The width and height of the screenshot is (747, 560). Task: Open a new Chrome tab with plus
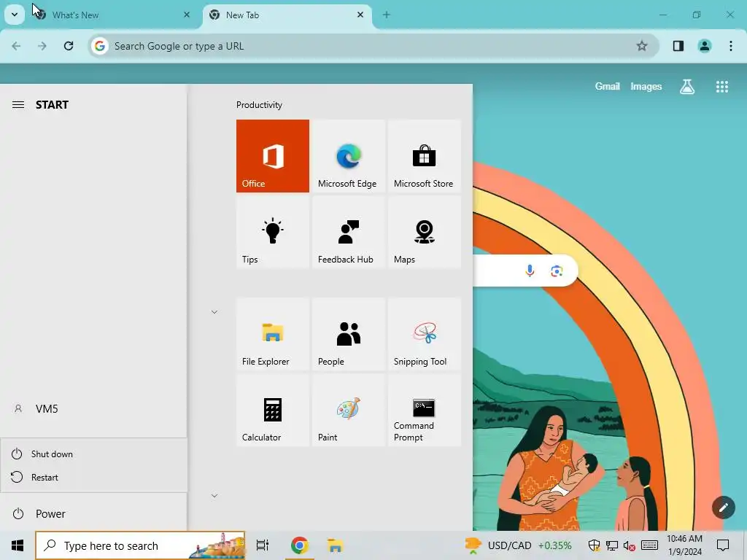tap(387, 15)
